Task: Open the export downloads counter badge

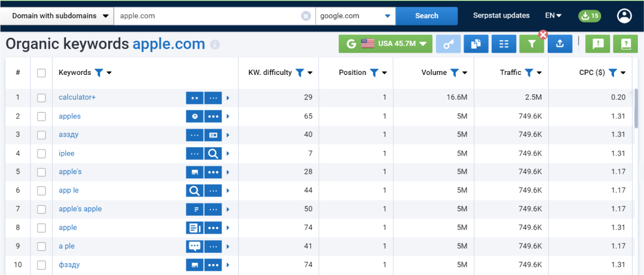Action: pyautogui.click(x=590, y=16)
